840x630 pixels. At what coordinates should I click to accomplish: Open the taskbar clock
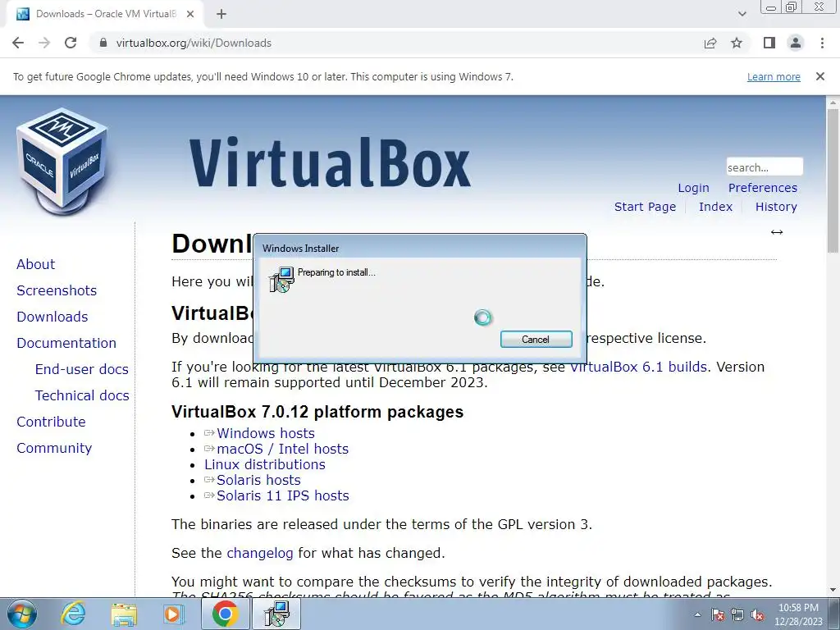(798, 614)
